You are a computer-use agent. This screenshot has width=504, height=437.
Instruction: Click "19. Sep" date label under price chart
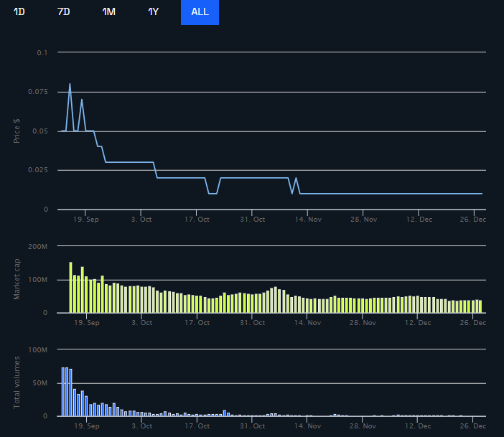[87, 220]
